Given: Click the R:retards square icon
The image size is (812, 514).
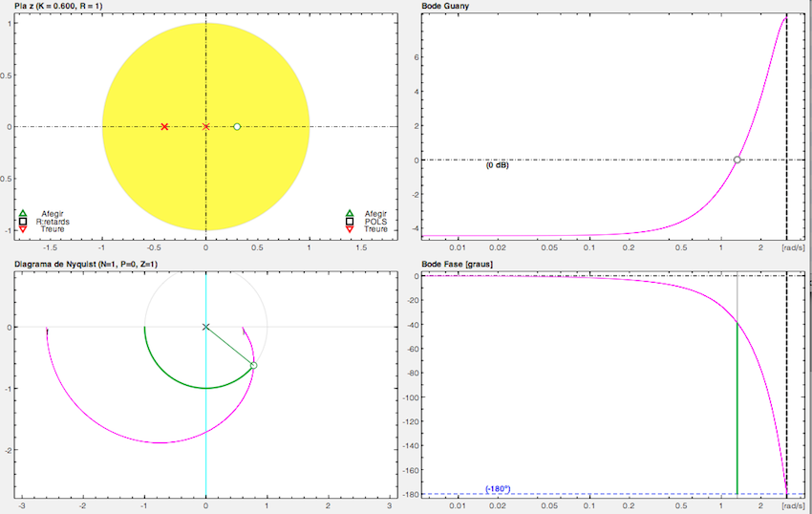Looking at the screenshot, I should coord(23,222).
